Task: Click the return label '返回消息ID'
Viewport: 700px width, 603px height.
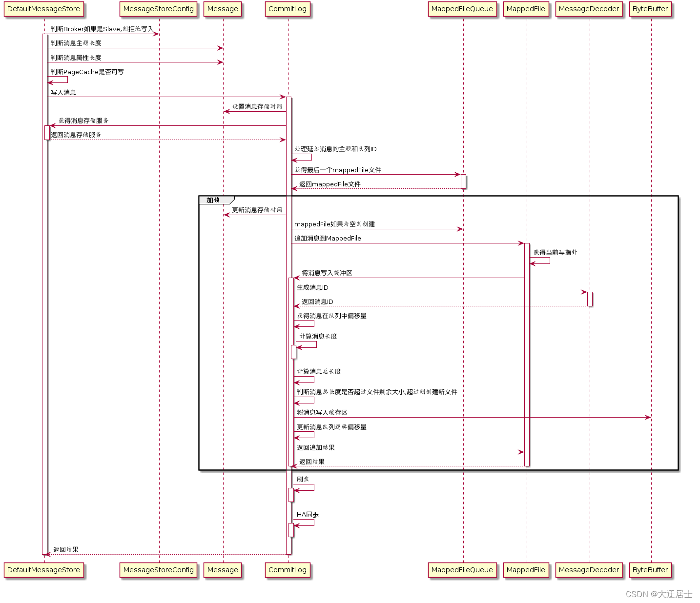Action: [318, 301]
